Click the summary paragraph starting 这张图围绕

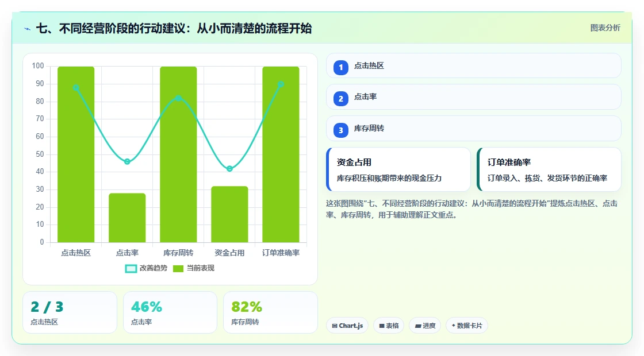(x=472, y=209)
